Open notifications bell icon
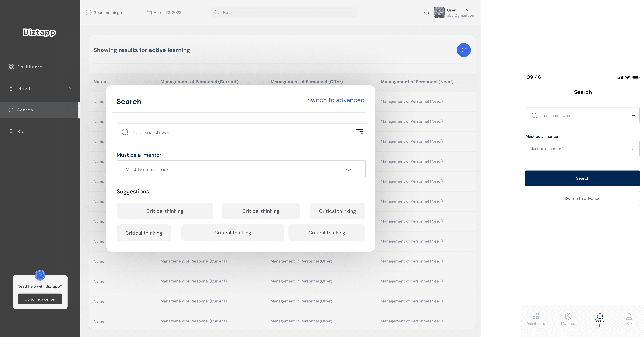Image resolution: width=644 pixels, height=337 pixels. click(x=426, y=12)
